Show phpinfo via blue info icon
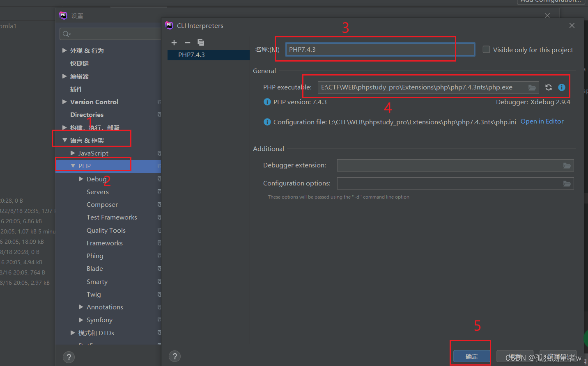Viewport: 588px width, 366px height. (x=562, y=87)
